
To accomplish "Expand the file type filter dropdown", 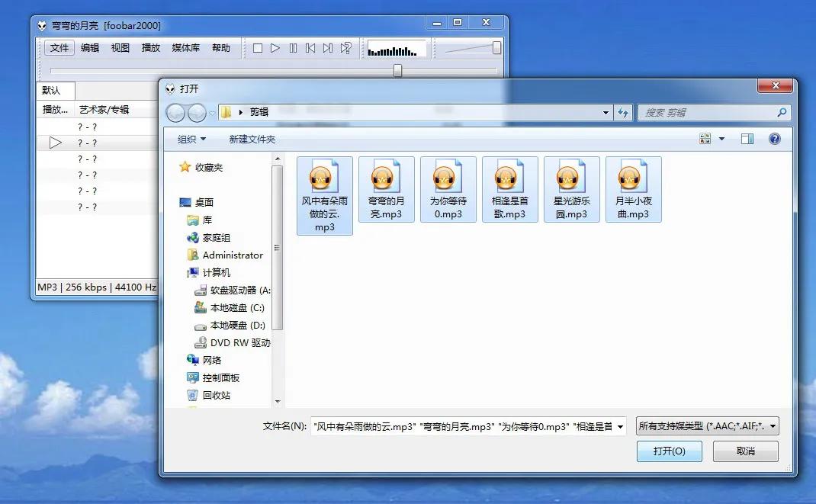I will 707,426.
